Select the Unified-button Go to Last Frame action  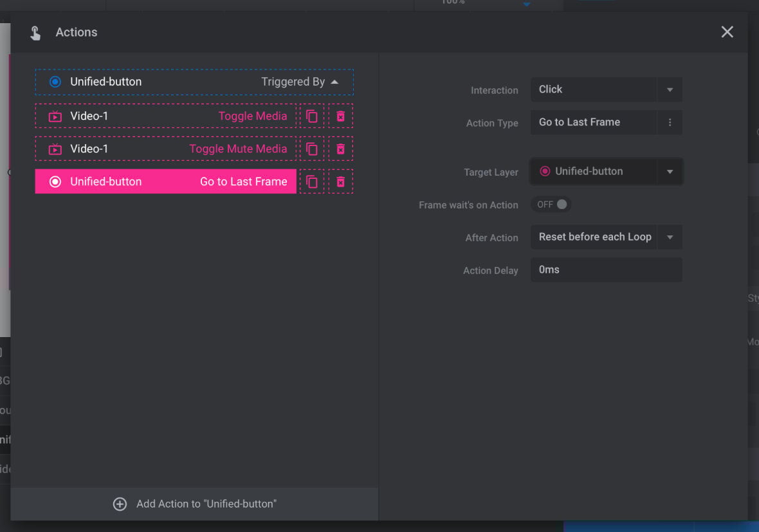[165, 181]
